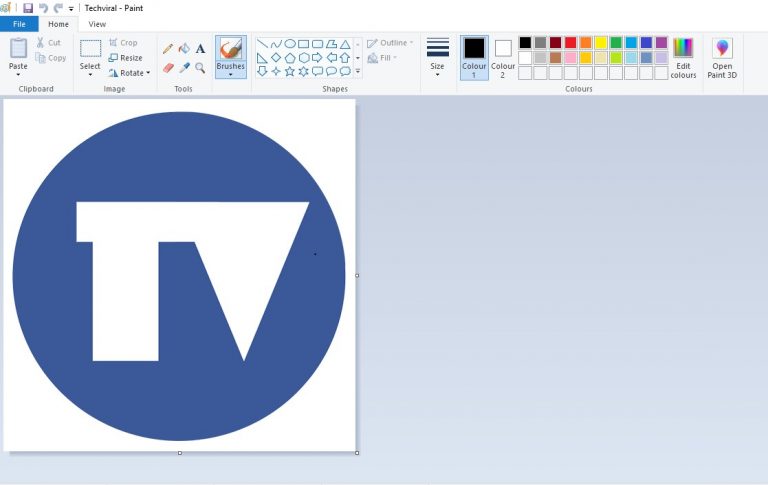
Task: Open Paint 3D
Action: 722,57
